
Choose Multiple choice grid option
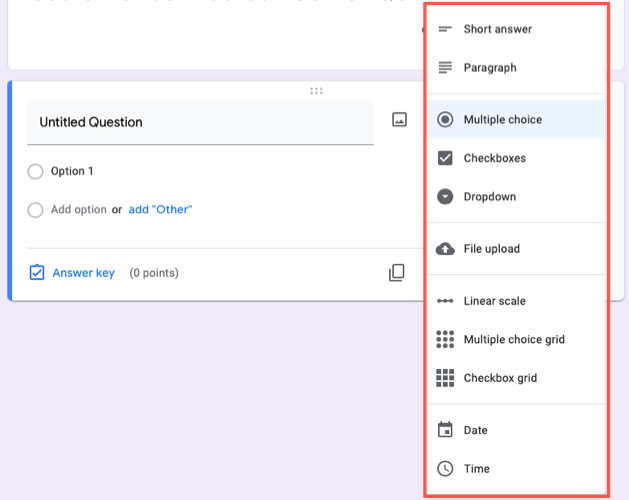pos(514,340)
